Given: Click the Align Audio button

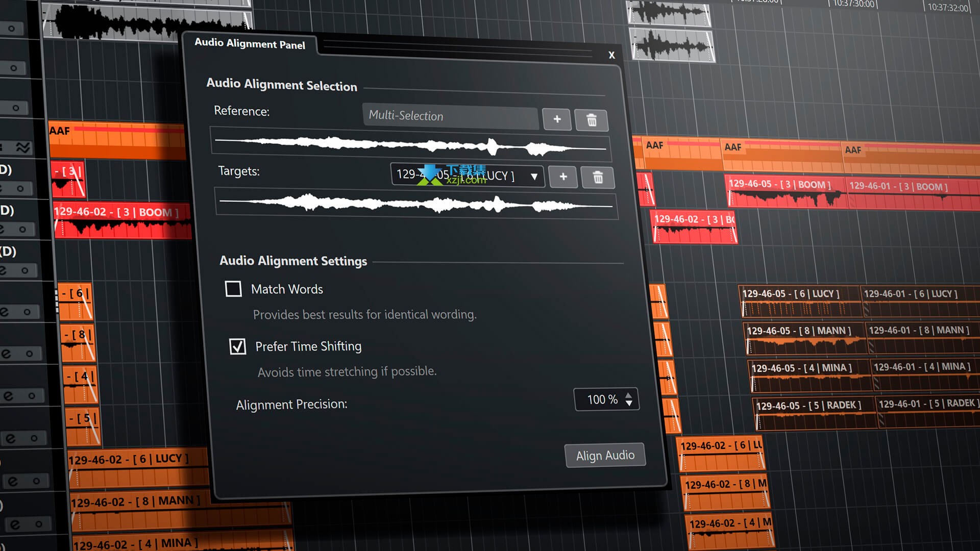Looking at the screenshot, I should (x=605, y=455).
